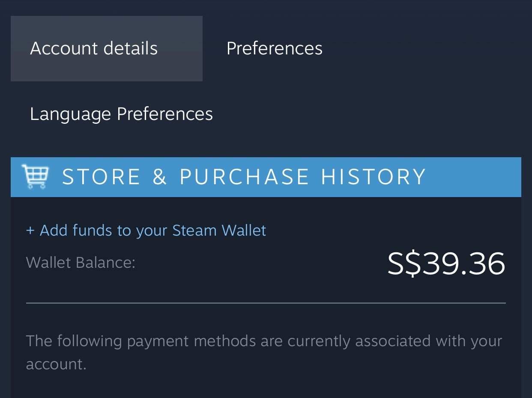Viewport: 532px width, 398px height.
Task: Switch to the Preferences tab
Action: point(274,48)
